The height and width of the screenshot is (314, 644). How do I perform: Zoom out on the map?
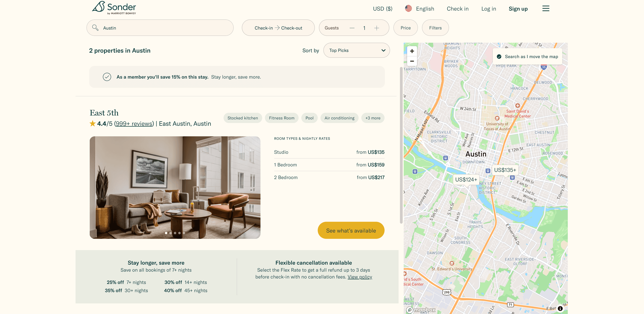coord(412,61)
